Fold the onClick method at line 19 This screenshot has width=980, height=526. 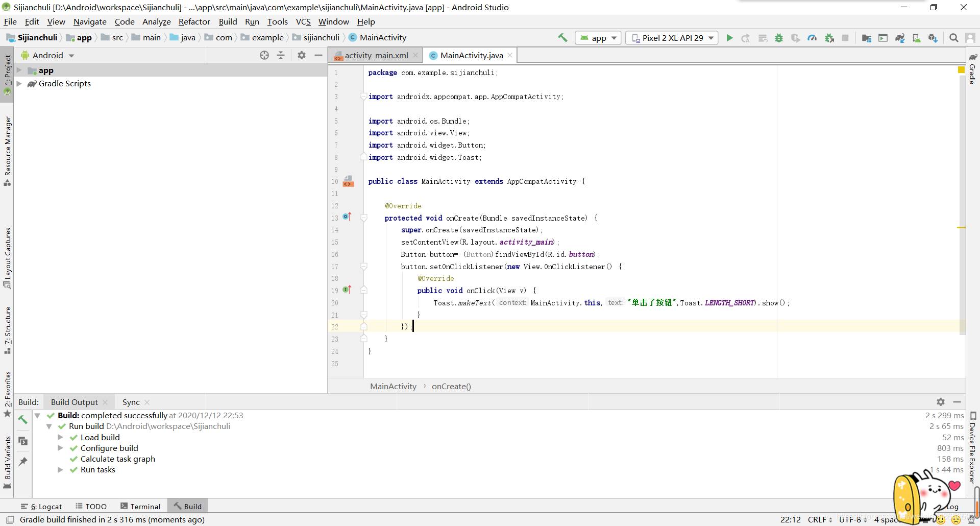pos(364,290)
